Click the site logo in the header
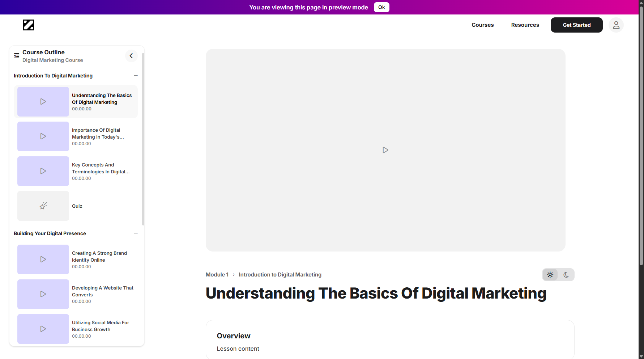Image resolution: width=644 pixels, height=359 pixels. pyautogui.click(x=29, y=25)
